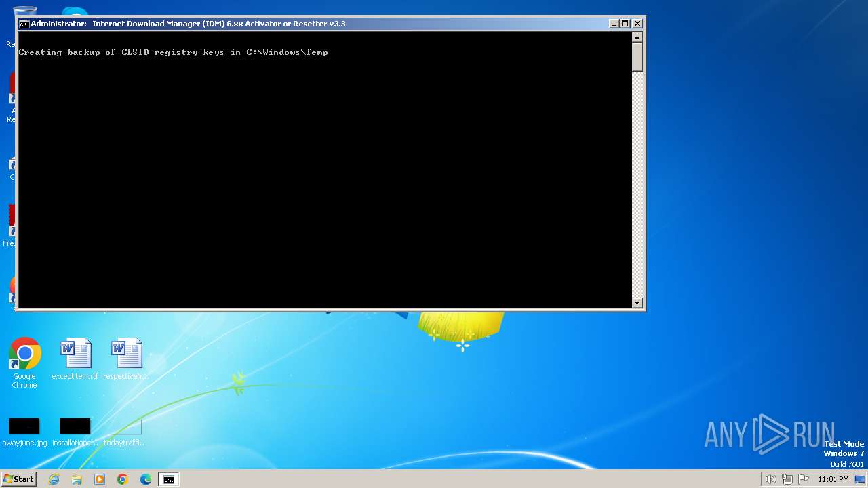Image resolution: width=868 pixels, height=488 pixels.
Task: Launch Microsoft Edge from the taskbar
Action: tap(146, 479)
